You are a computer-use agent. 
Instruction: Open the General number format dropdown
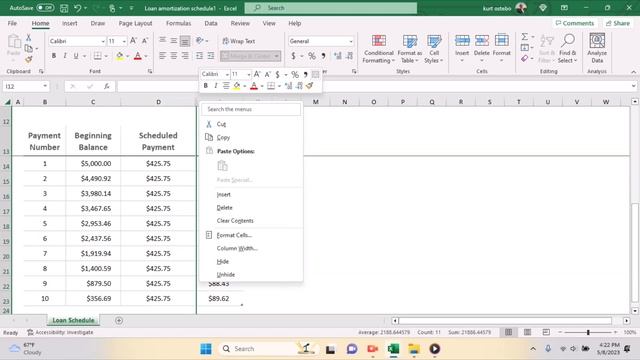pyautogui.click(x=351, y=41)
